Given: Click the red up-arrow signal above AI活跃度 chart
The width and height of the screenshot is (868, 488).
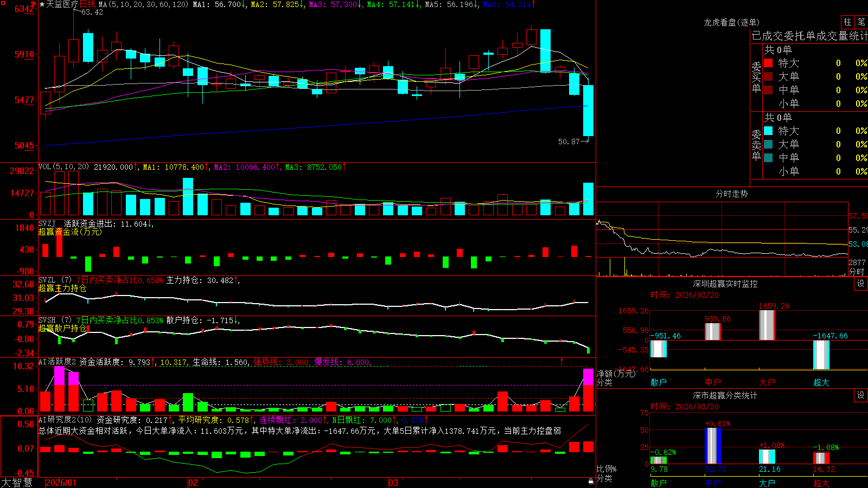Looking at the screenshot, I should point(561,361).
